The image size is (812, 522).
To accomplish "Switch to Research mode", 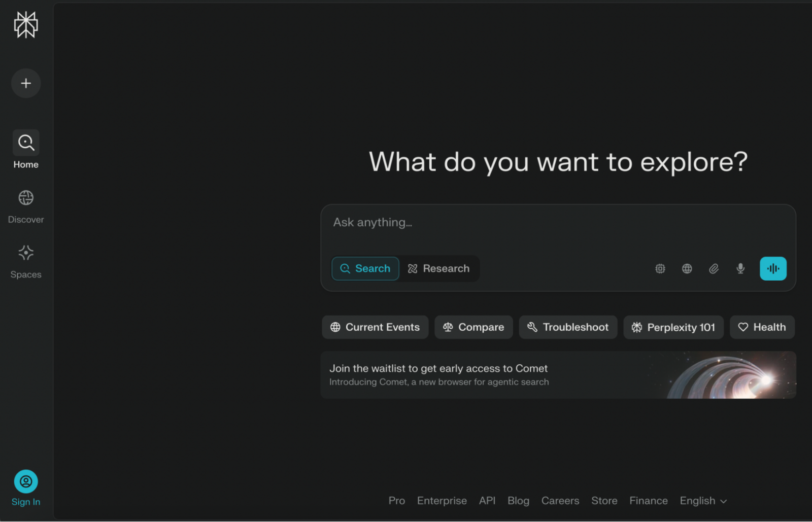I will pos(439,269).
